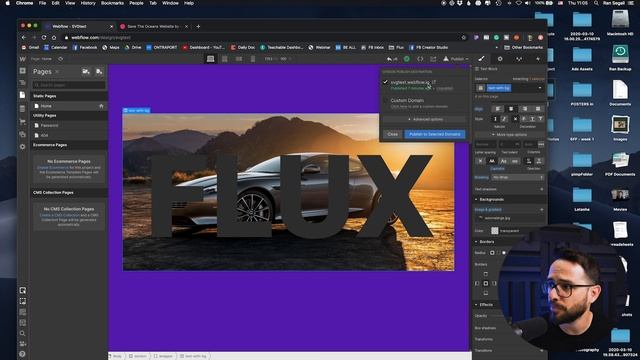Toggle italic text style
This screenshot has height=360, width=640.
[x=504, y=119]
